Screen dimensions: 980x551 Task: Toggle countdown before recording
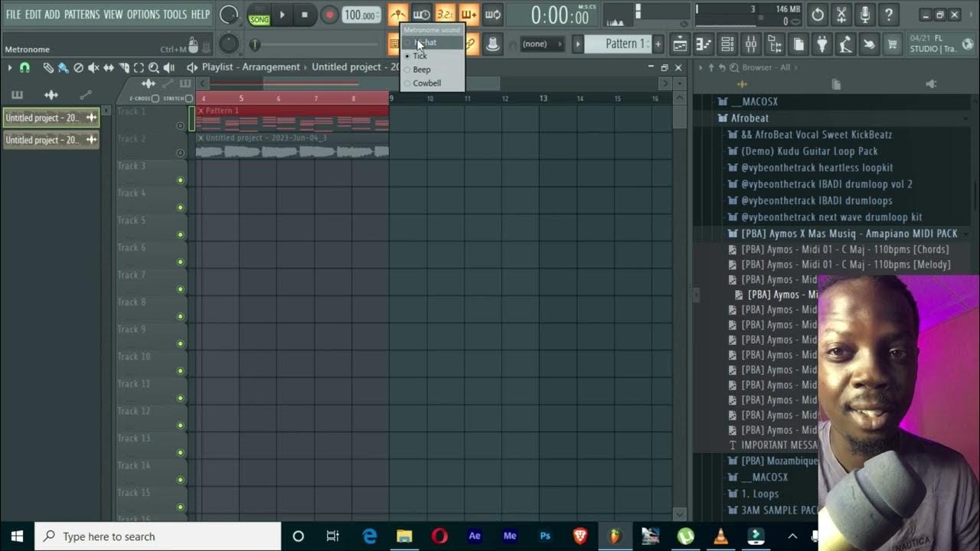tap(445, 15)
